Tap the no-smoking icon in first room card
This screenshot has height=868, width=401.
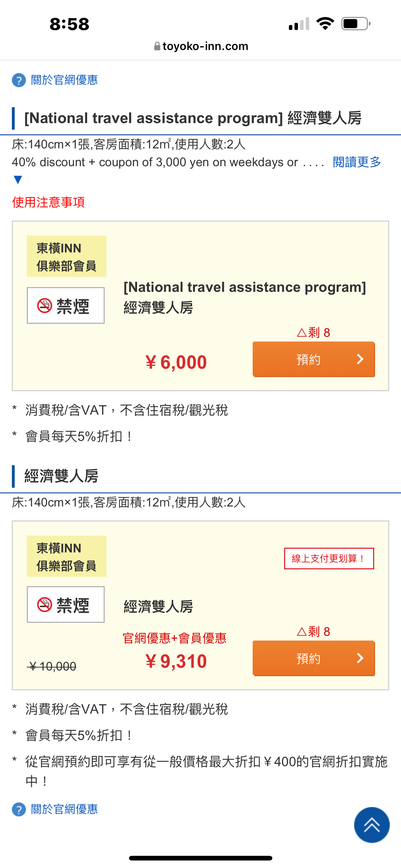click(44, 306)
